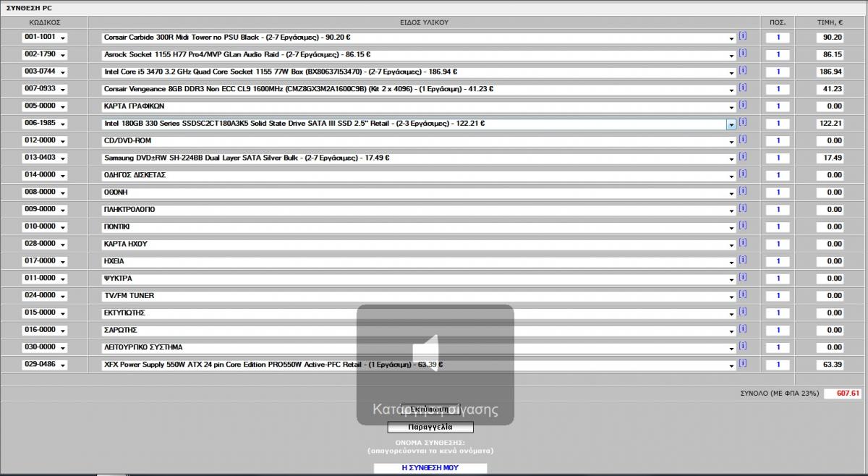
Task: Click the Εκτύπωση button
Action: [430, 409]
